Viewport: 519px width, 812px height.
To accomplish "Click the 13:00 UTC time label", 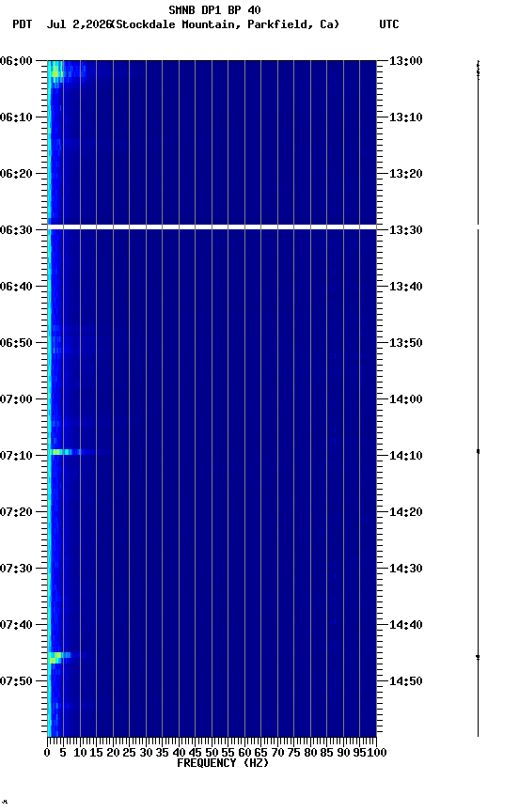I will [x=406, y=61].
